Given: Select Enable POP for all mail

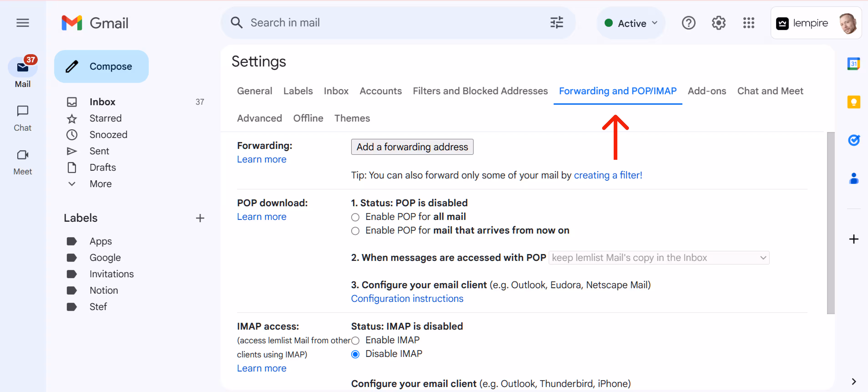Looking at the screenshot, I should coord(355,217).
